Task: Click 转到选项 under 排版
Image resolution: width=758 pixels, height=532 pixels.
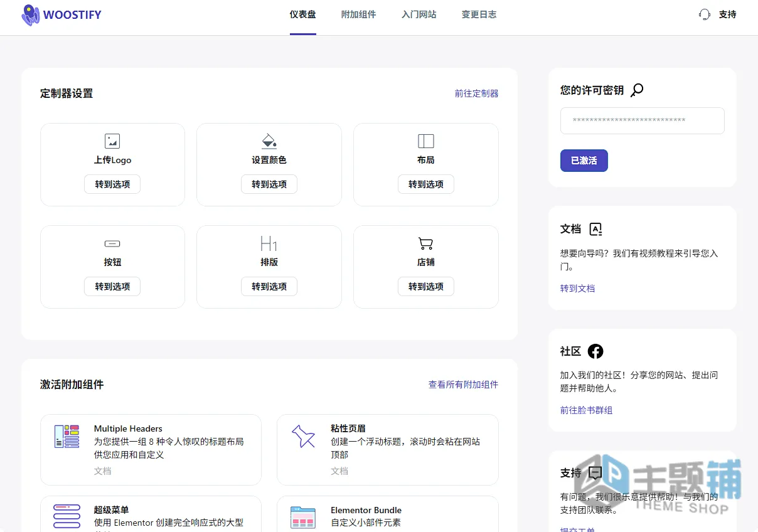Action: point(269,287)
